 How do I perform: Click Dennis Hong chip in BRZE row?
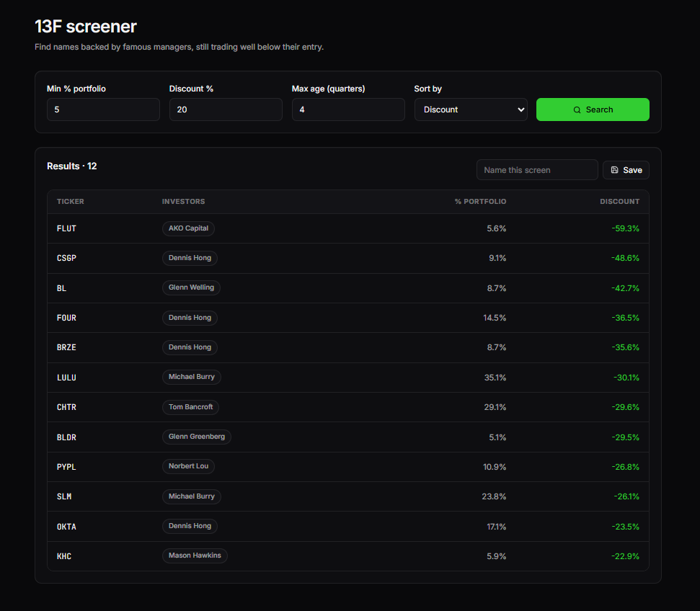(190, 347)
